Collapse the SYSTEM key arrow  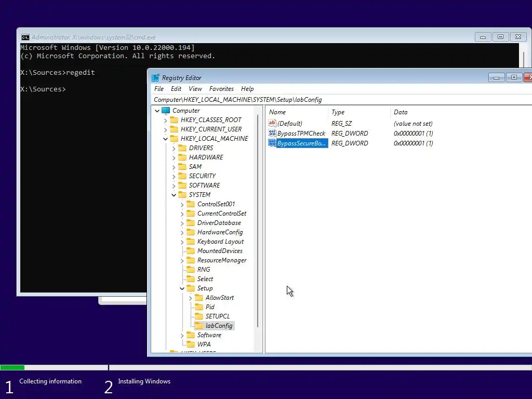click(x=174, y=195)
